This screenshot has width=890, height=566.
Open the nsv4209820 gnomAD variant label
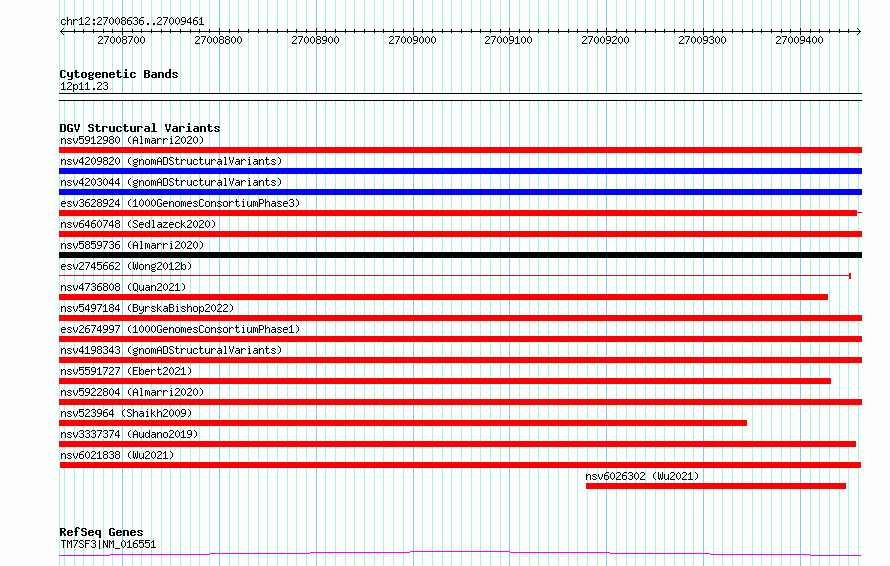point(171,161)
